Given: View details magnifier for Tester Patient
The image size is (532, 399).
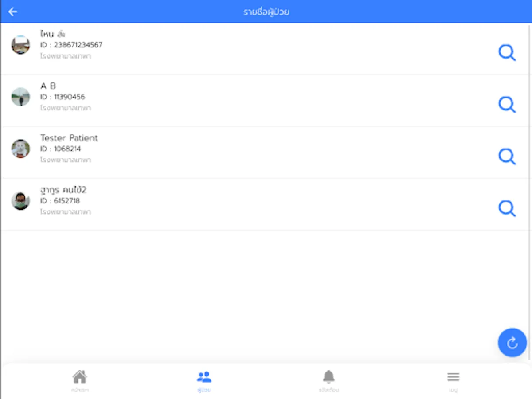Looking at the screenshot, I should 507,156.
